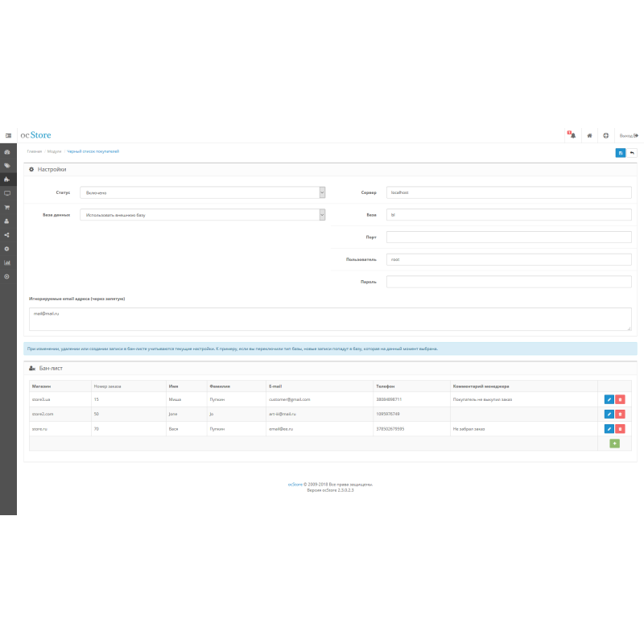Click into the Сервер input field
644x644 pixels.
coord(509,192)
